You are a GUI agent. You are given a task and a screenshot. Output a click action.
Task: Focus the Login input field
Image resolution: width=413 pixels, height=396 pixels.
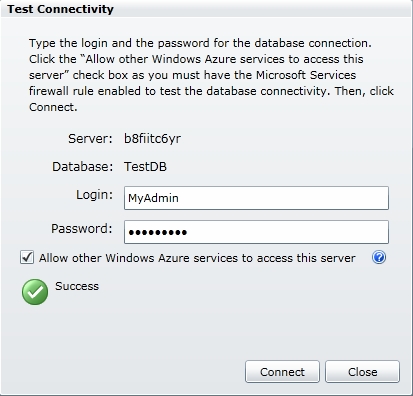(256, 198)
